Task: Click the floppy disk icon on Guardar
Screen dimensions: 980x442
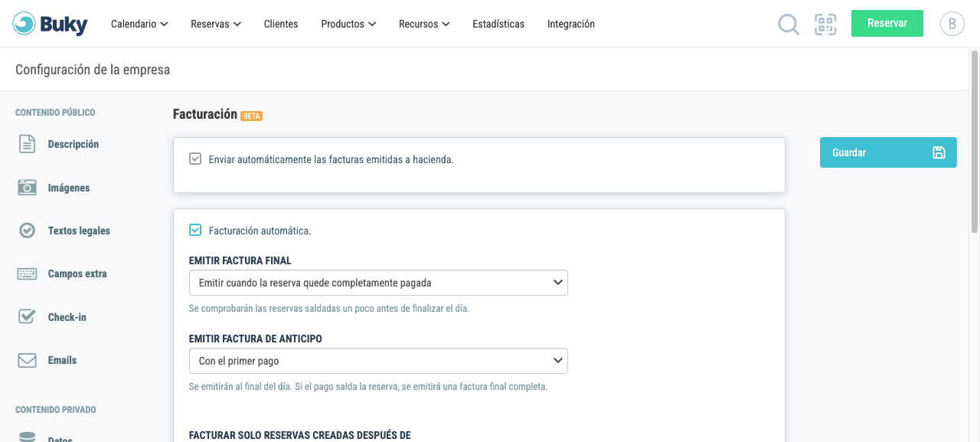Action: point(939,152)
